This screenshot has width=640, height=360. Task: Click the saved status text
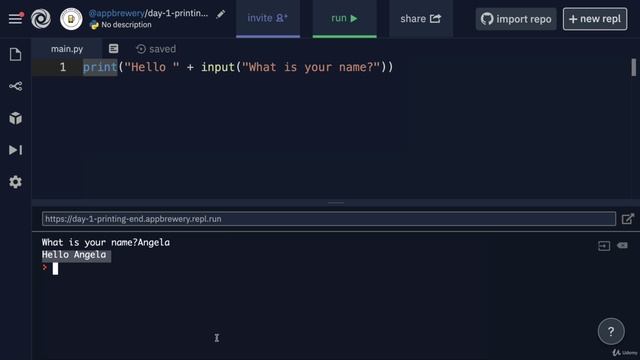[162, 49]
